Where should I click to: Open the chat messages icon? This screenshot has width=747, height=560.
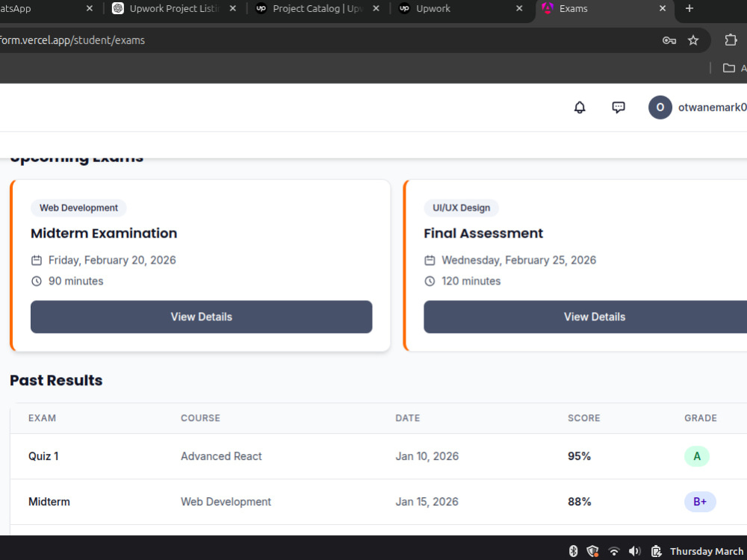618,107
